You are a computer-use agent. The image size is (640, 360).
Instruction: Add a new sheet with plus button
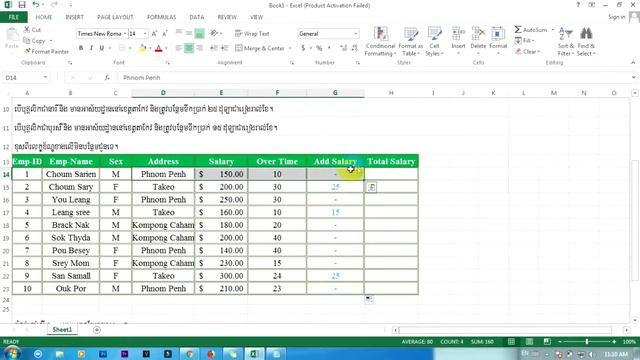97,330
